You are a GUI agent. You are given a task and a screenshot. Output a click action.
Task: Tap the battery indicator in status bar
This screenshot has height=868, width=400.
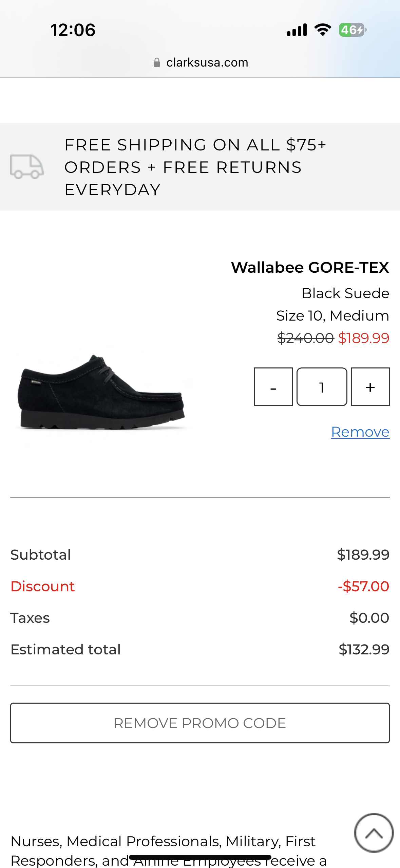pos(352,30)
